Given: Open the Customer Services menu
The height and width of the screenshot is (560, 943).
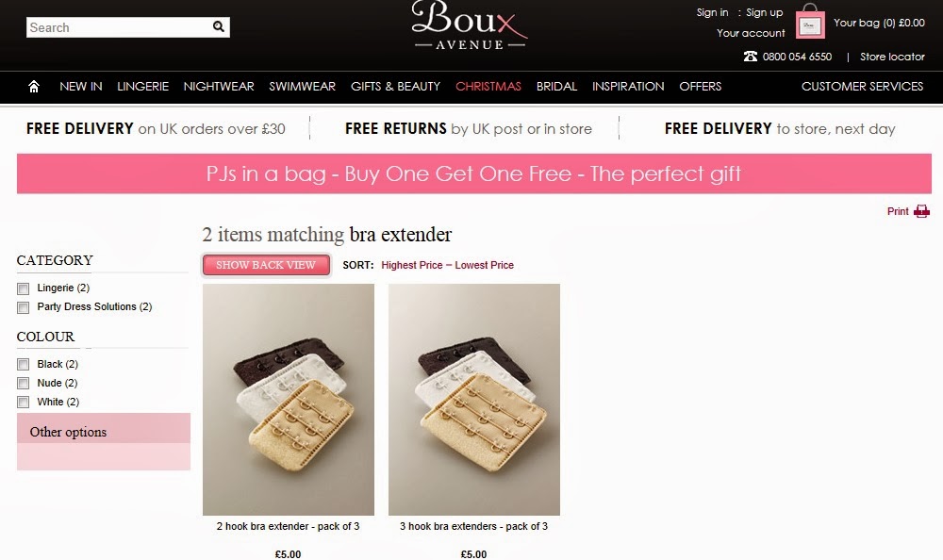Looking at the screenshot, I should (x=862, y=87).
